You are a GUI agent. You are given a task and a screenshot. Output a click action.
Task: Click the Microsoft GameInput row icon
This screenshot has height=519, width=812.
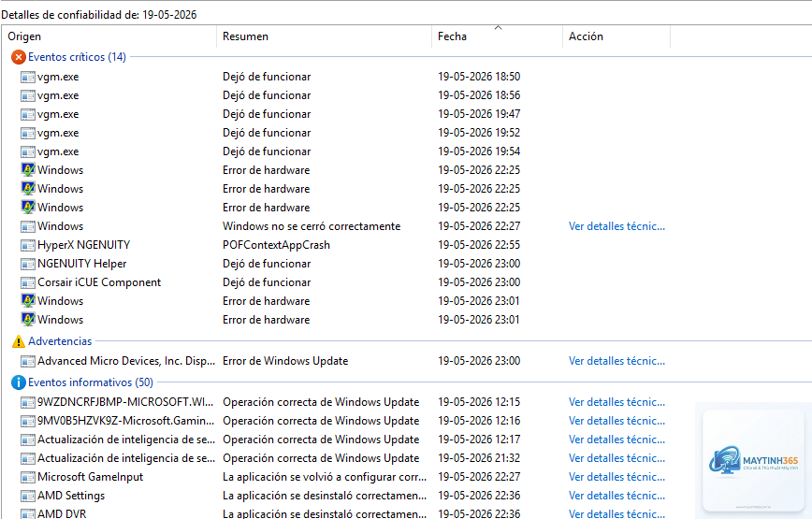click(28, 477)
